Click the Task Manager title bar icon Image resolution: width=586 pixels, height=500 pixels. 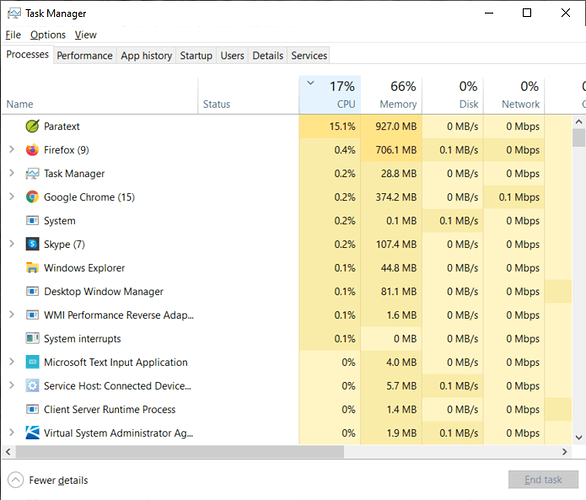[x=14, y=13]
